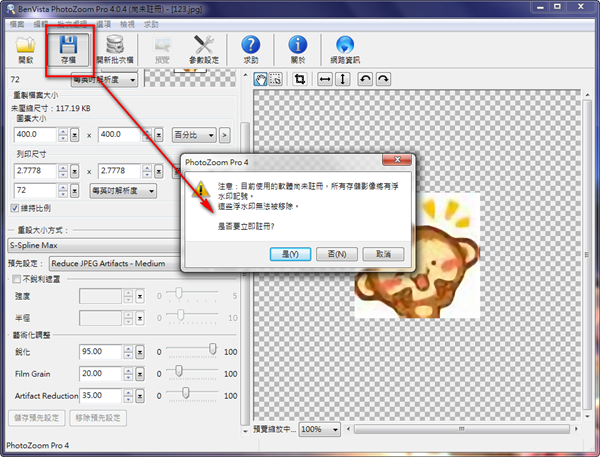Open the S-Spline Max resize method dropdown
The height and width of the screenshot is (457, 600).
94,245
